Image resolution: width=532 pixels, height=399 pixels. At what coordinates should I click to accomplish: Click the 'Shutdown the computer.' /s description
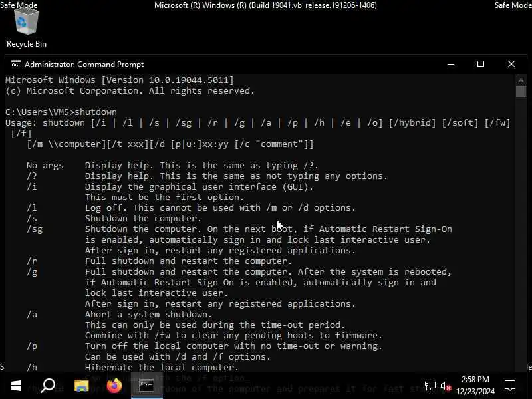coord(143,219)
